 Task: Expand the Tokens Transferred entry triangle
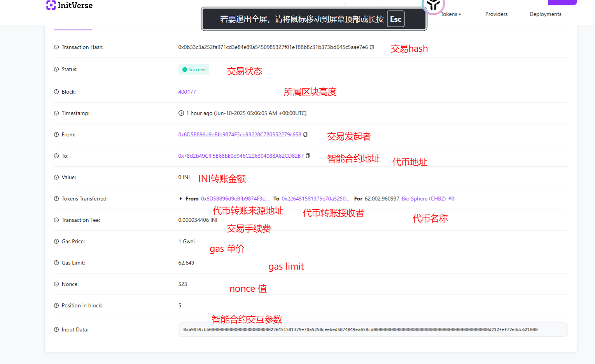click(x=180, y=199)
